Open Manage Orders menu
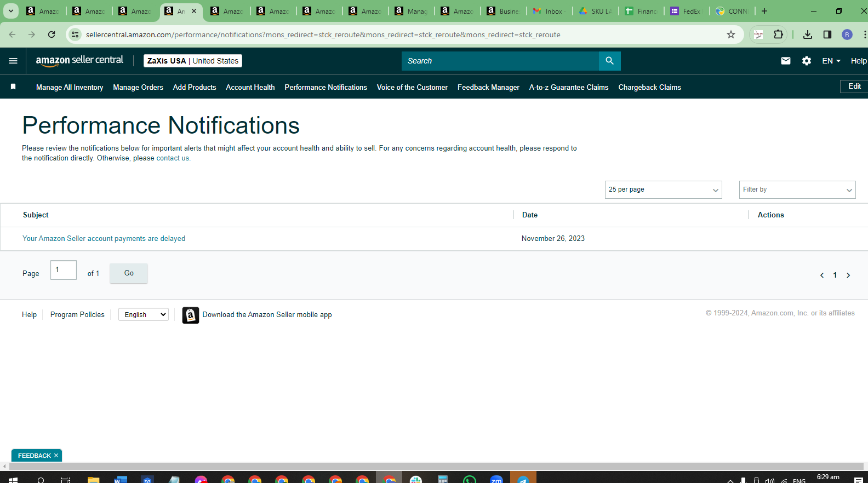Screen dimensions: 868x483 138,87
